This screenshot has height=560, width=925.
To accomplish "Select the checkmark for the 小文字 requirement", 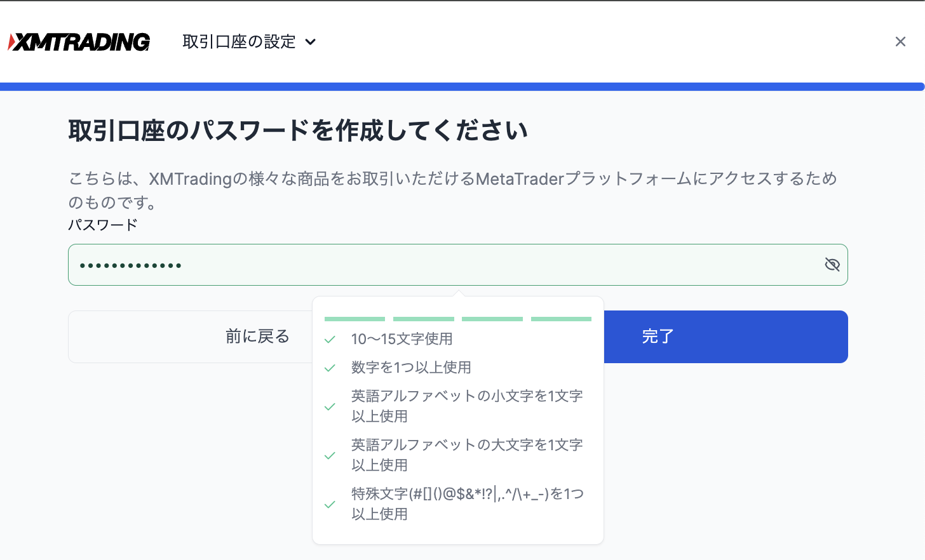I will coord(330,407).
